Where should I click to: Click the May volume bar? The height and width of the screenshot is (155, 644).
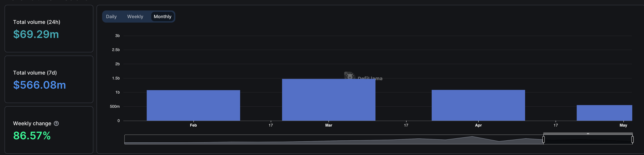pyautogui.click(x=604, y=113)
